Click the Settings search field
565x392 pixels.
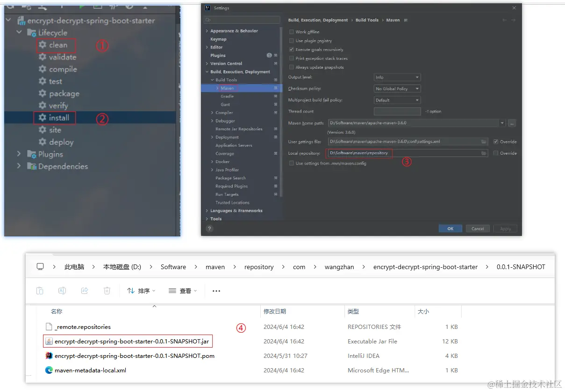(242, 20)
